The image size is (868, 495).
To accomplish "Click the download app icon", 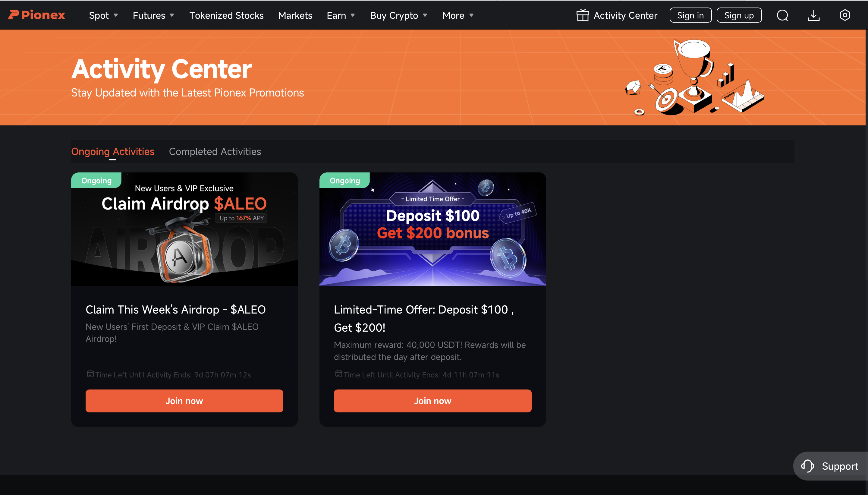I will [814, 15].
